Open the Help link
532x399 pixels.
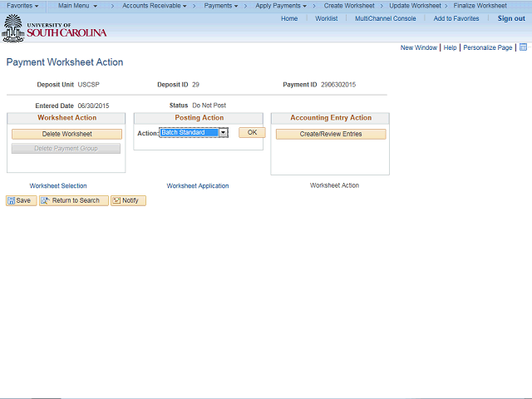[x=450, y=47]
